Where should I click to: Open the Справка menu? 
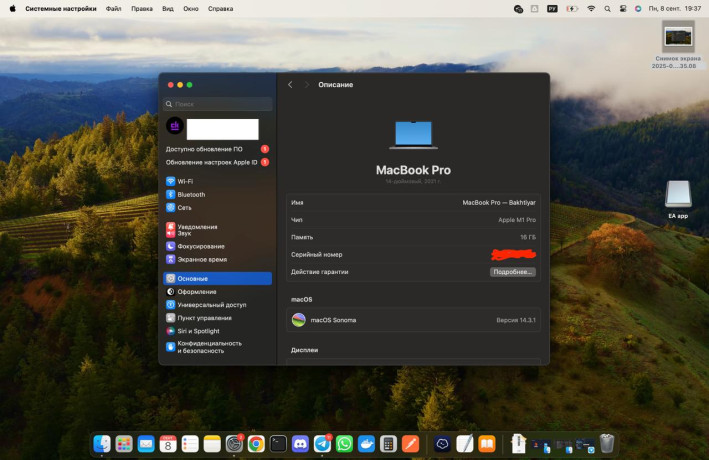(x=221, y=9)
